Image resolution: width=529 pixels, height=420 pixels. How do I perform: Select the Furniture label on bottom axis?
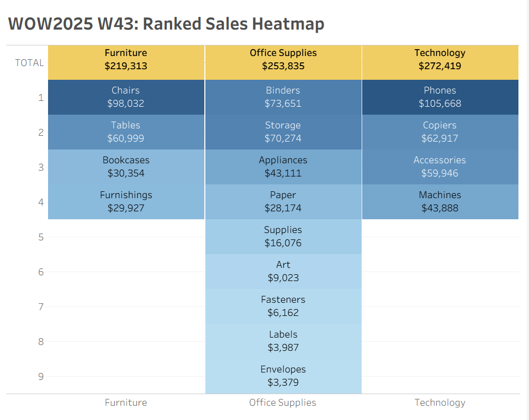click(x=126, y=403)
